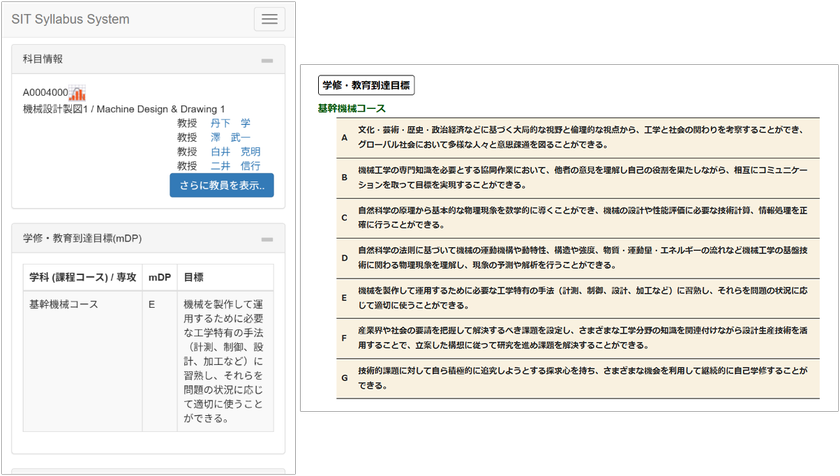Open professor 澤 武一 link
This screenshot has width=840, height=476.
(230, 138)
